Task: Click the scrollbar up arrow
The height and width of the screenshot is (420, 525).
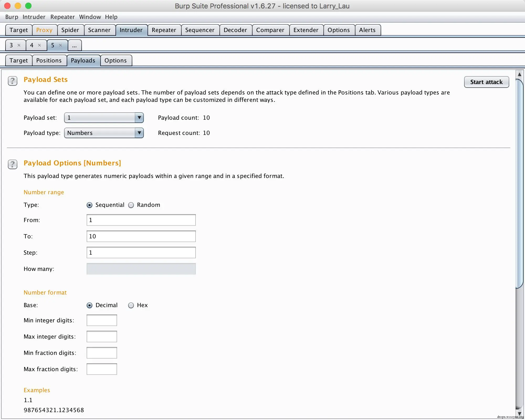Action: (519, 75)
